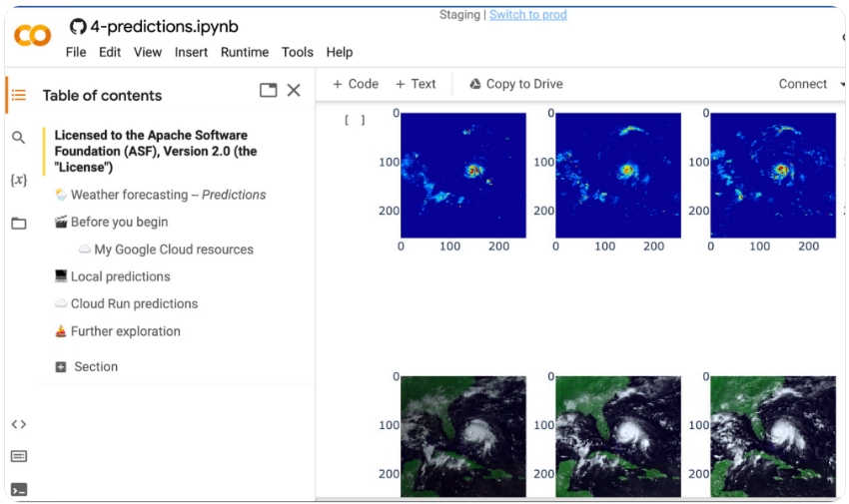
Task: Run the cell using the brackets
Action: [355, 121]
